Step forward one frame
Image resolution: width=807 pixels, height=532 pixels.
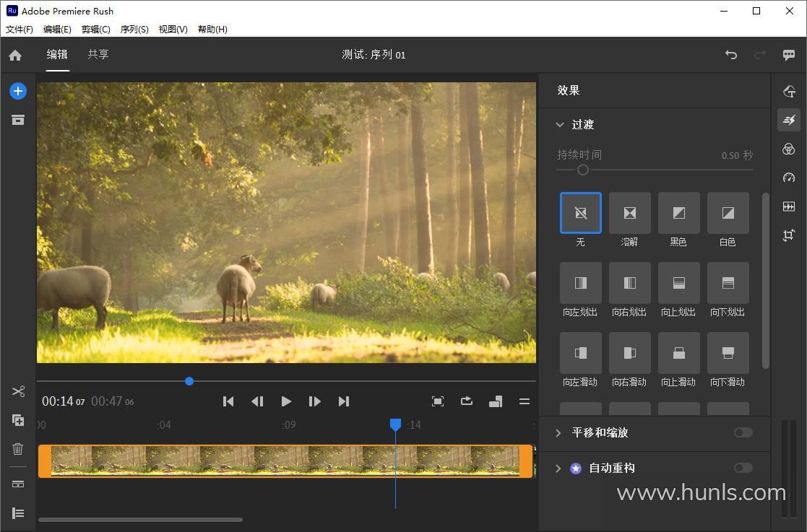[x=314, y=401]
